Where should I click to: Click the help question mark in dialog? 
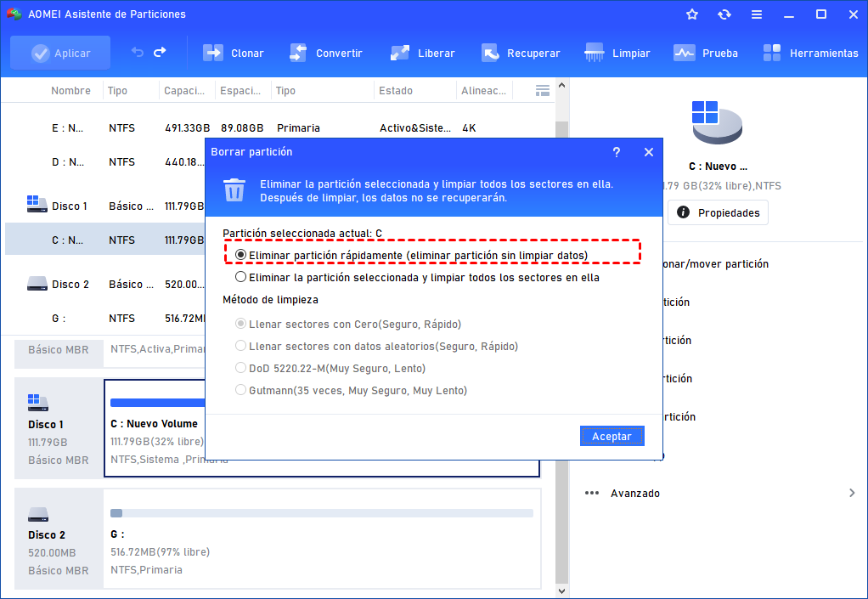tap(617, 152)
